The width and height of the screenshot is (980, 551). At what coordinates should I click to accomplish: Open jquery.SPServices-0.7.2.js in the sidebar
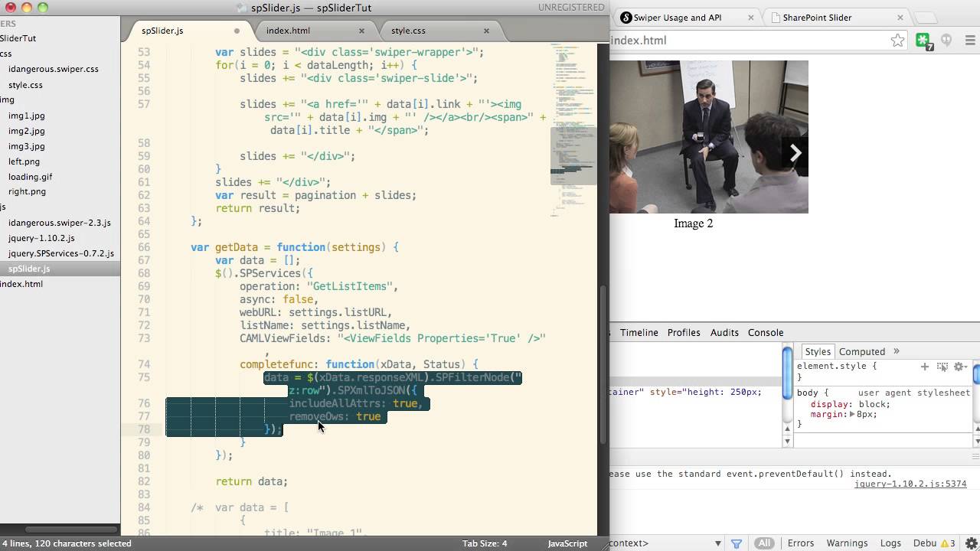coord(61,253)
